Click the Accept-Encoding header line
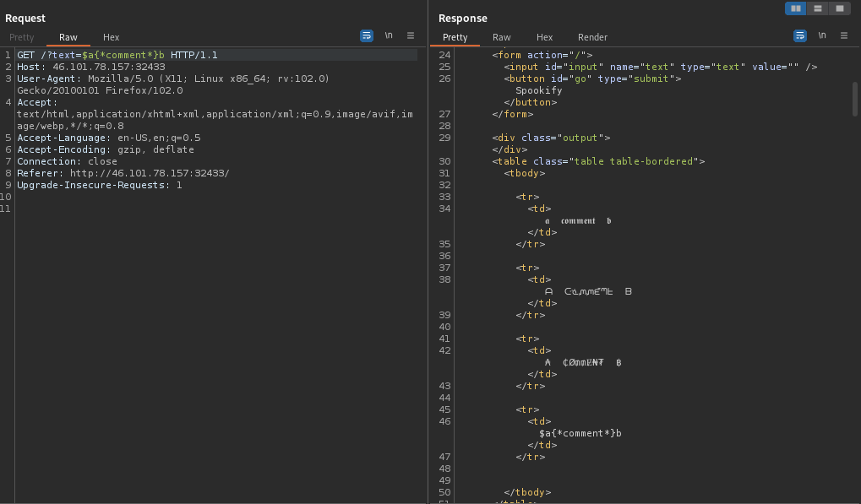Image resolution: width=861 pixels, height=504 pixels. coord(106,149)
